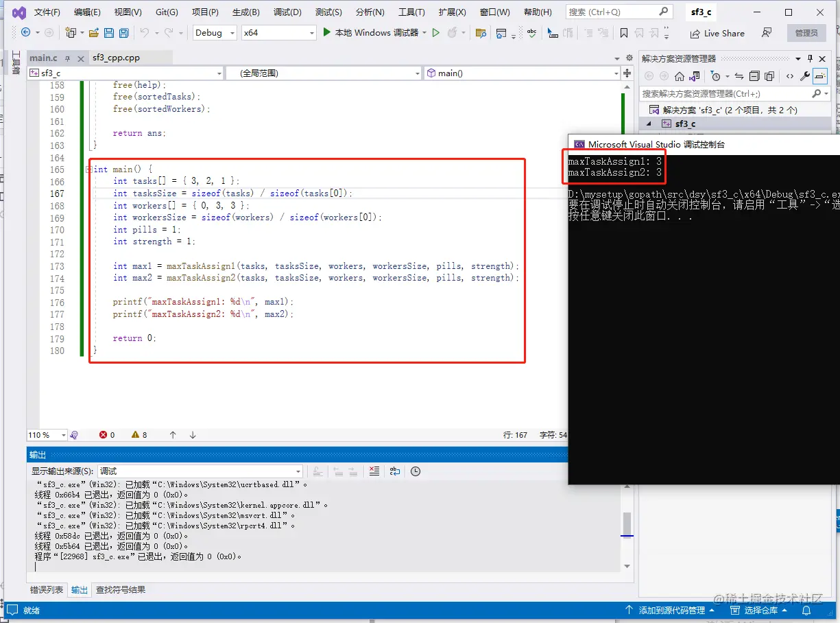Viewport: 840px width, 623px height.
Task: Open properties with the wrench icon
Action: coord(805,76)
